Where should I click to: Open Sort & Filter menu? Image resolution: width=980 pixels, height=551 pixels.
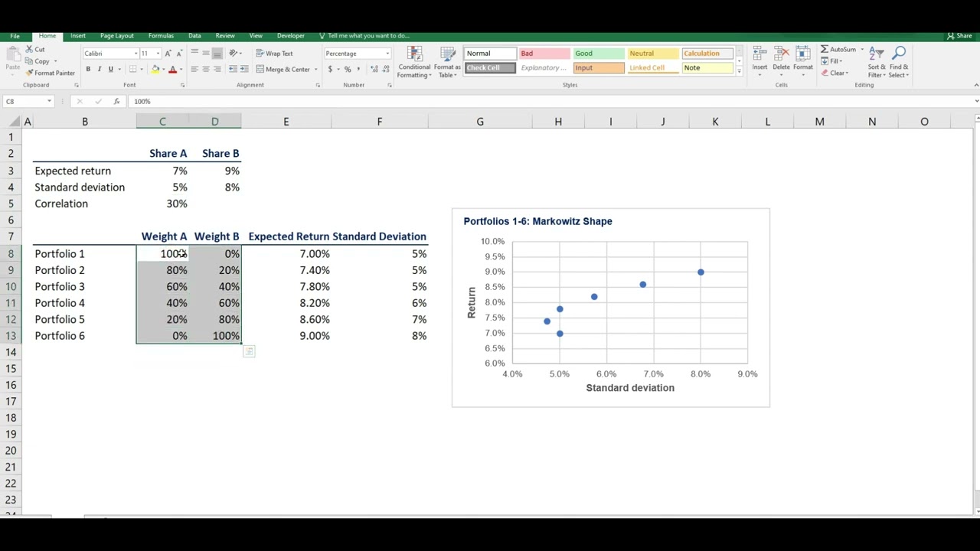(877, 62)
